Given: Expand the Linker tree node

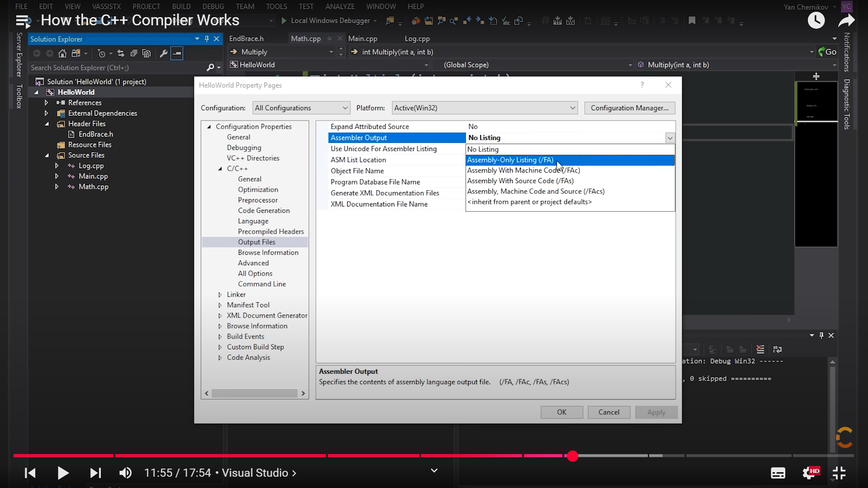Looking at the screenshot, I should point(220,295).
